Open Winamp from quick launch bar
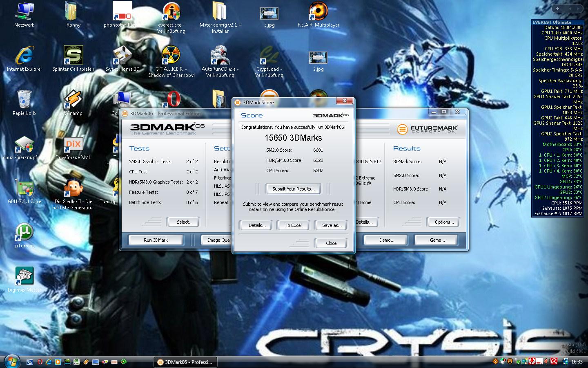 (x=86, y=362)
